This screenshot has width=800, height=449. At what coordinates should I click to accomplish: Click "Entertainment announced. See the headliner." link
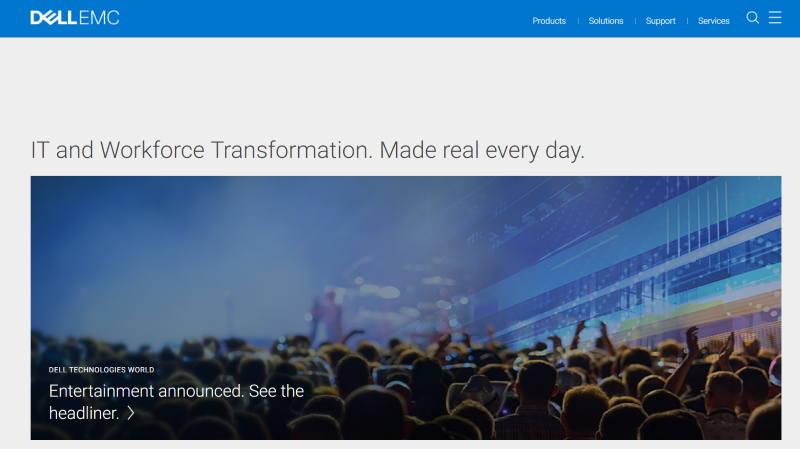coord(176,391)
